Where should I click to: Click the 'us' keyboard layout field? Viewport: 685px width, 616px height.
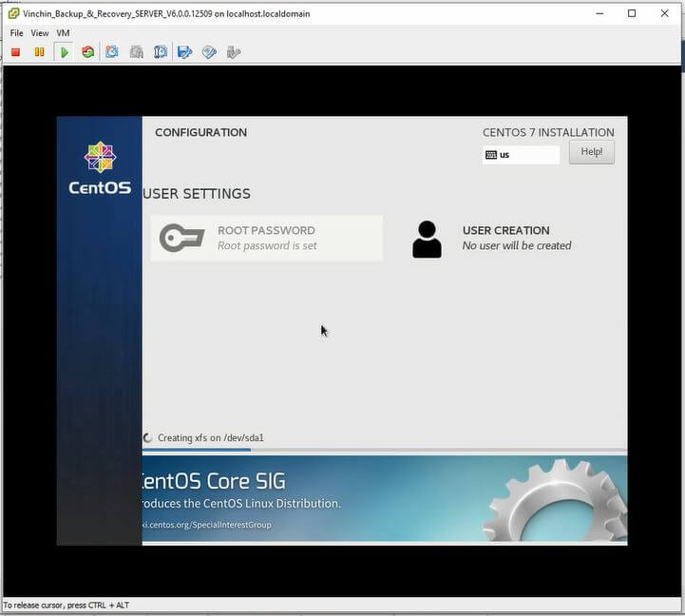(x=521, y=155)
